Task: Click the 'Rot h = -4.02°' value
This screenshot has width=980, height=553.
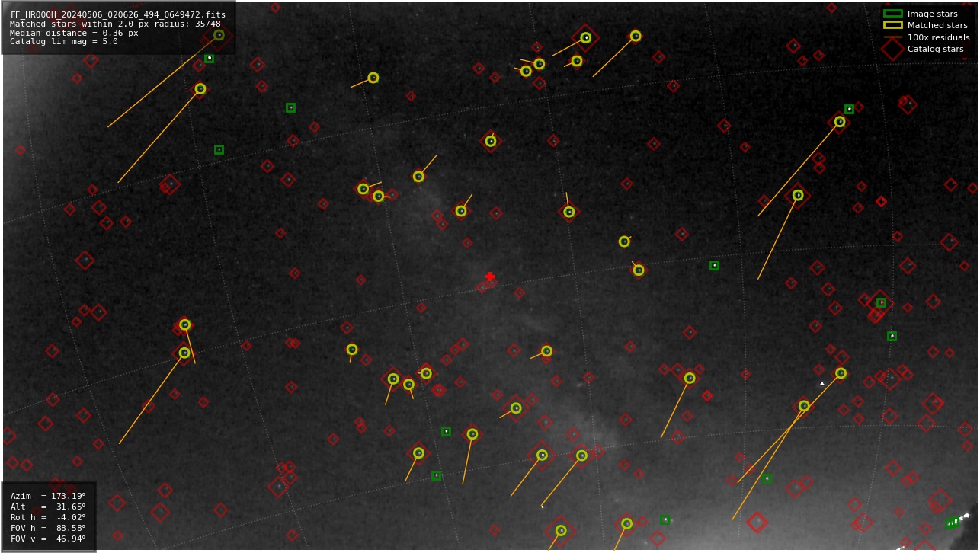Action: [x=48, y=517]
